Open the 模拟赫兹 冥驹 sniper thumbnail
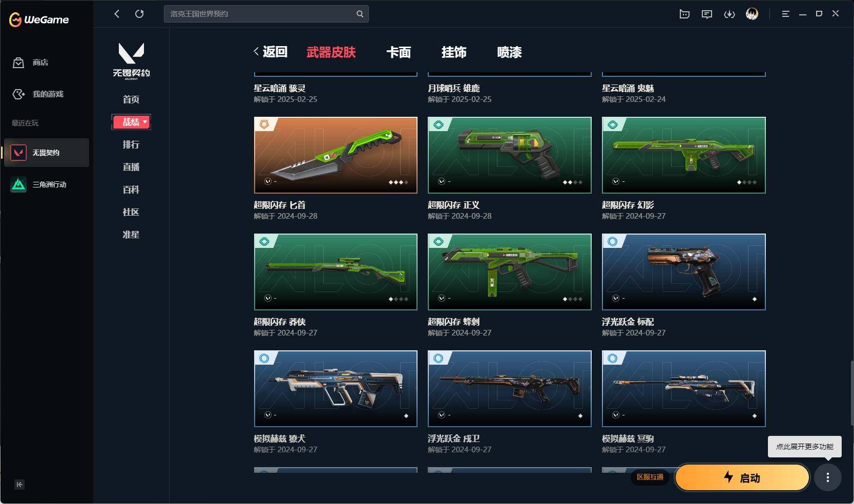This screenshot has height=504, width=854. tap(684, 389)
